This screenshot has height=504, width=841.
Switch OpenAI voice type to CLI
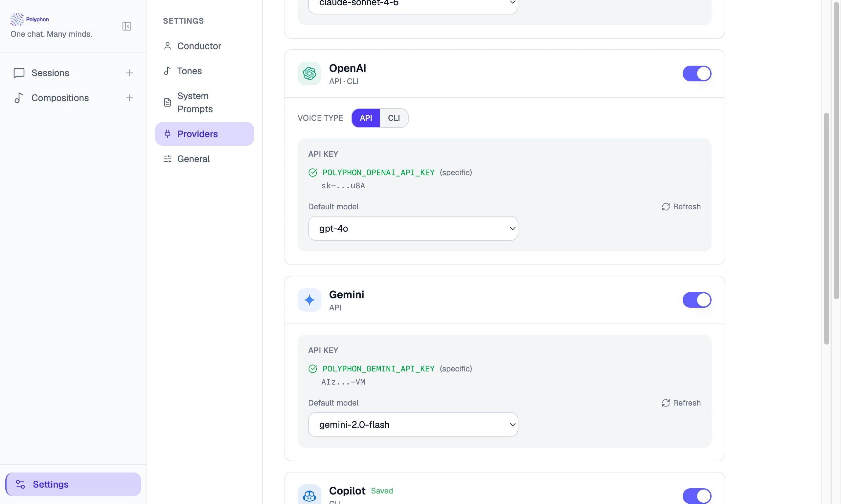tap(394, 118)
